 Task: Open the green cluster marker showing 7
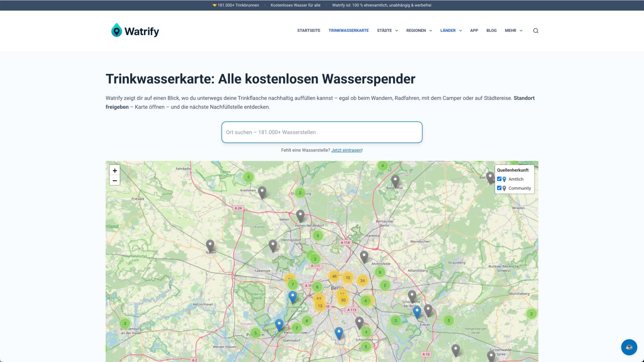point(293,285)
